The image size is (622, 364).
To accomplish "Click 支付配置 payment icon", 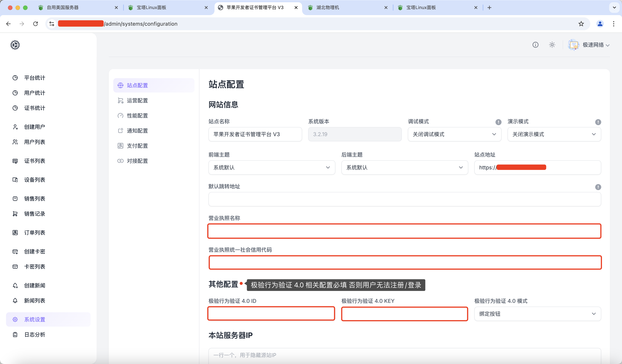I will click(120, 146).
